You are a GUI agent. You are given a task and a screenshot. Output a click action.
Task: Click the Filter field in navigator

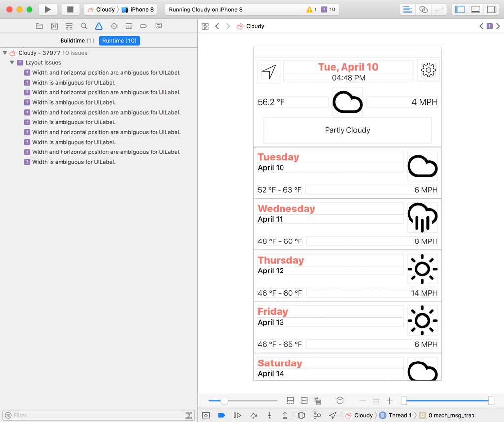(x=94, y=415)
